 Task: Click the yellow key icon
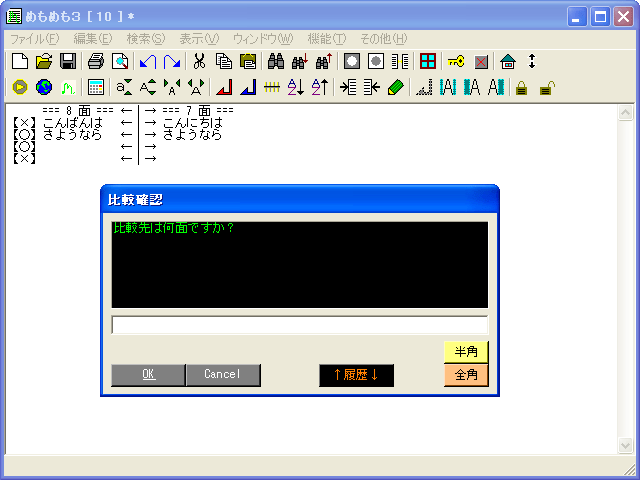[x=456, y=62]
